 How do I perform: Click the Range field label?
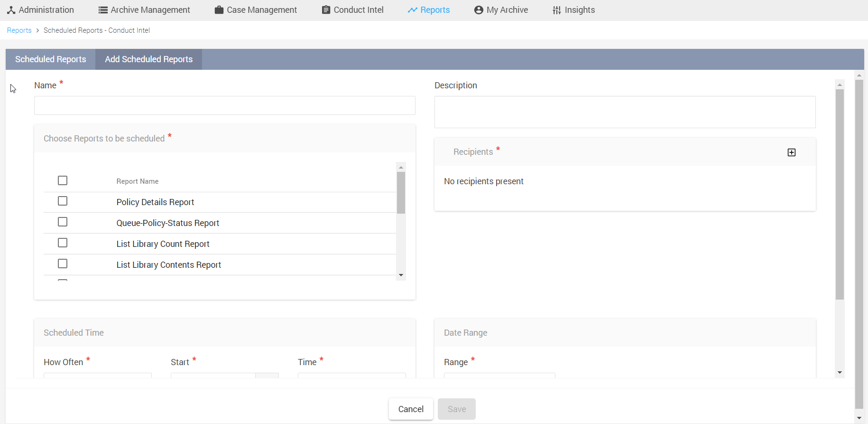point(456,362)
